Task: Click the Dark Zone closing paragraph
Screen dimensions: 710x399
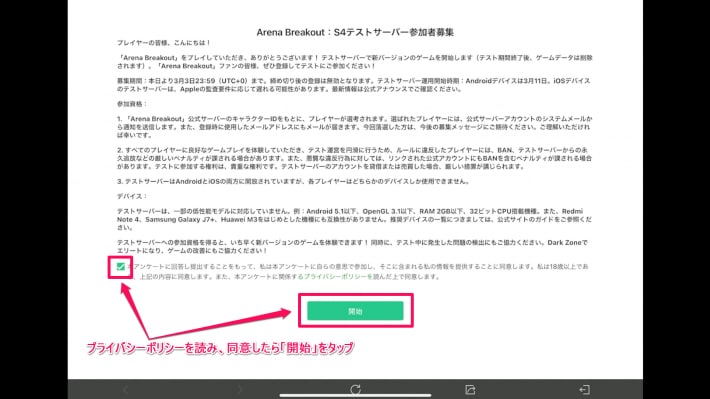Action: [x=352, y=246]
